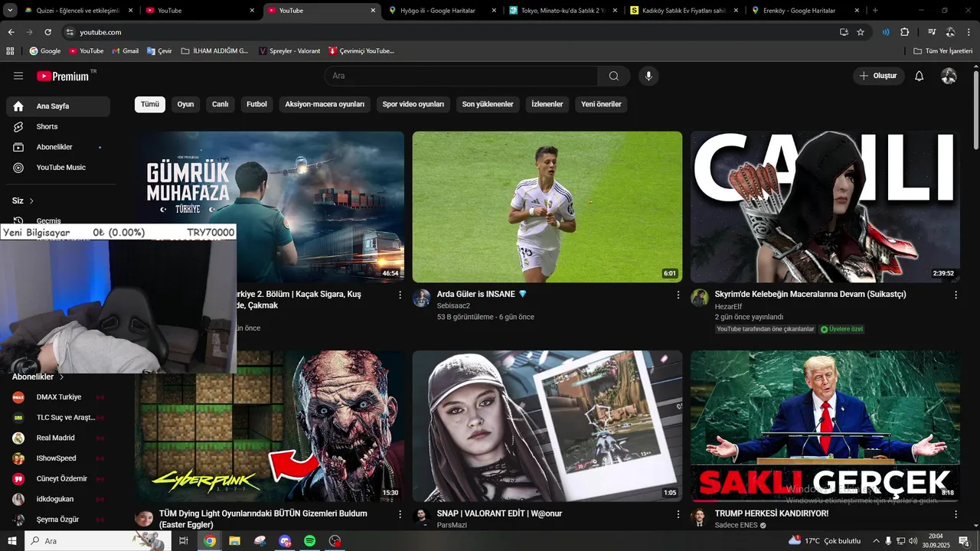Screen dimensions: 980x551
Task: Select the Oyun filter chip
Action: (x=185, y=104)
